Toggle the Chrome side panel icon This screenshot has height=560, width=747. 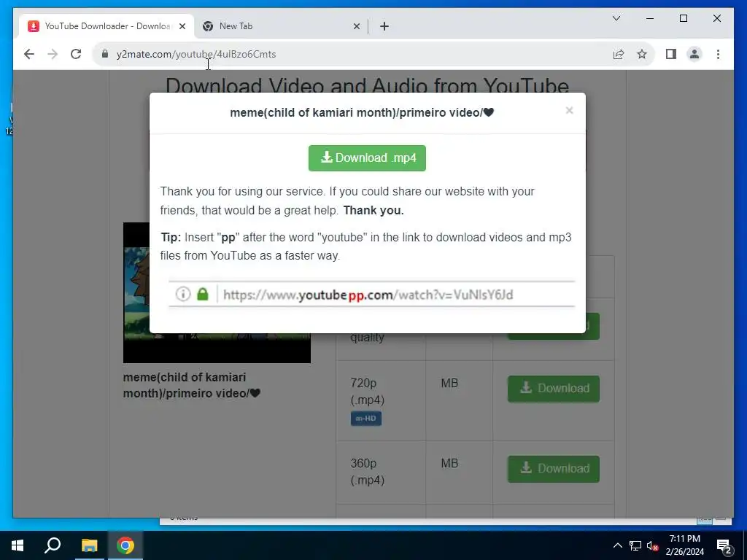tap(671, 54)
